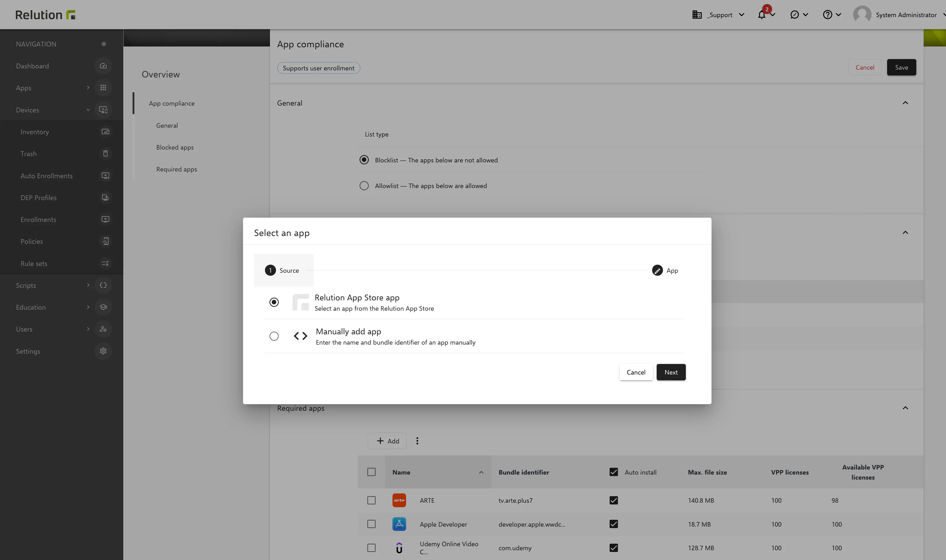Select the Manually add app radio button
The width and height of the screenshot is (946, 560).
[274, 336]
